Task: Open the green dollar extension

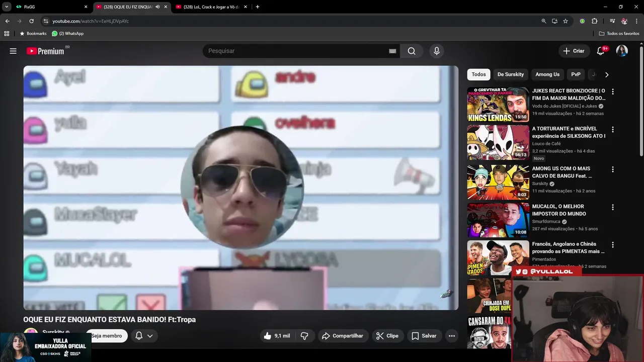Action: [x=582, y=21]
